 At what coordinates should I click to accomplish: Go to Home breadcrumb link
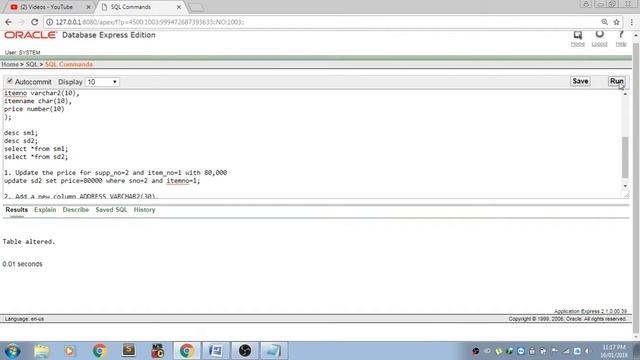tap(10, 64)
